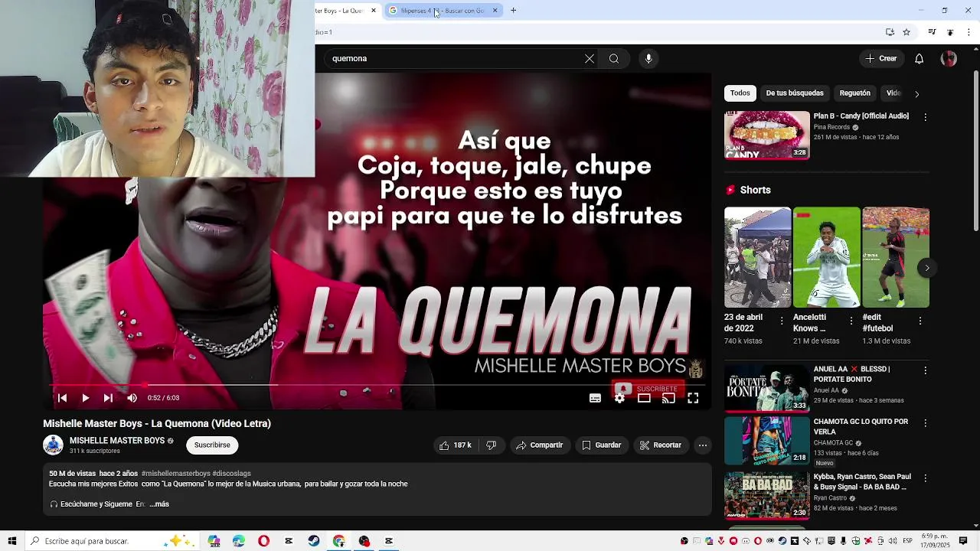
Task: Open YouTube notifications bell
Action: (920, 59)
